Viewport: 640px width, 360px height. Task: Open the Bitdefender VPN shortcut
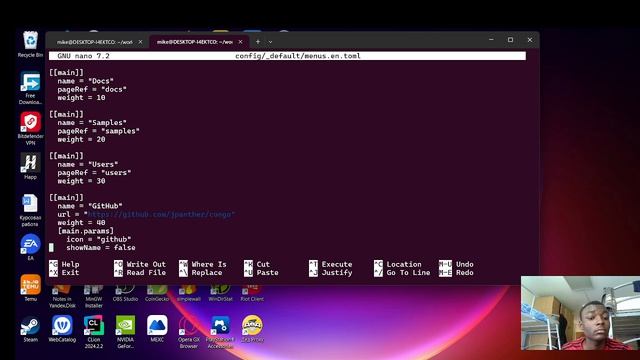pos(30,129)
